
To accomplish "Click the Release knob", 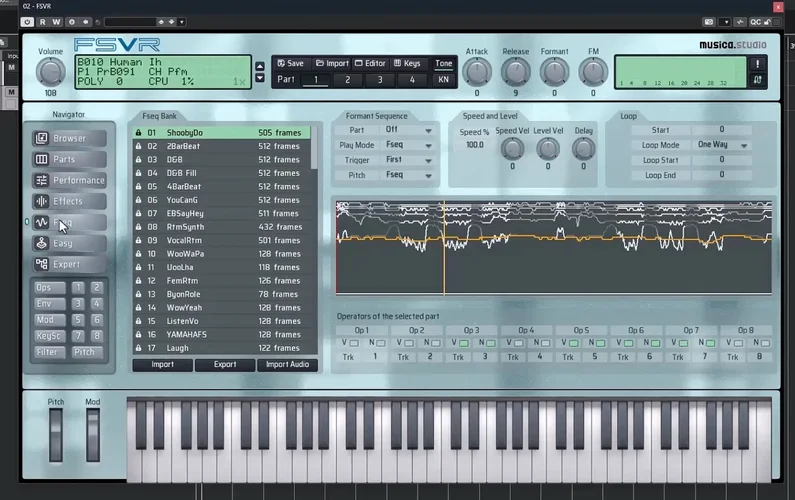I will pyautogui.click(x=516, y=72).
